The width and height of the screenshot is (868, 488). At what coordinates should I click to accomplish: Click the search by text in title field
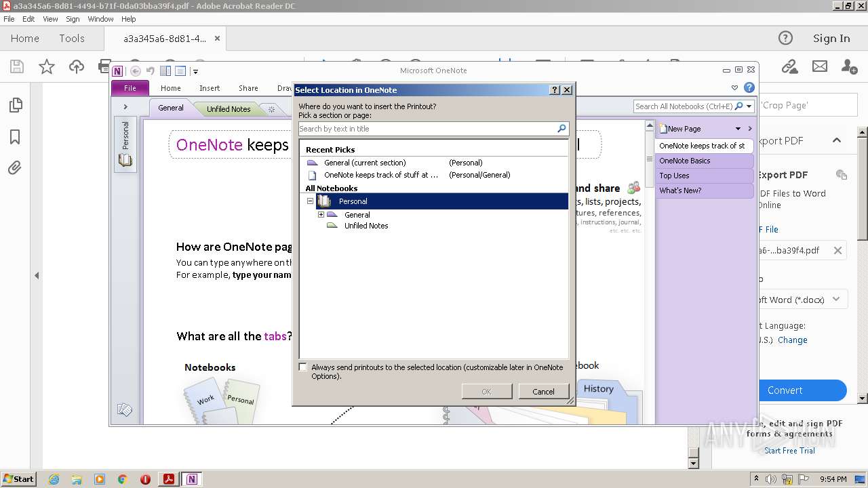[427, 129]
